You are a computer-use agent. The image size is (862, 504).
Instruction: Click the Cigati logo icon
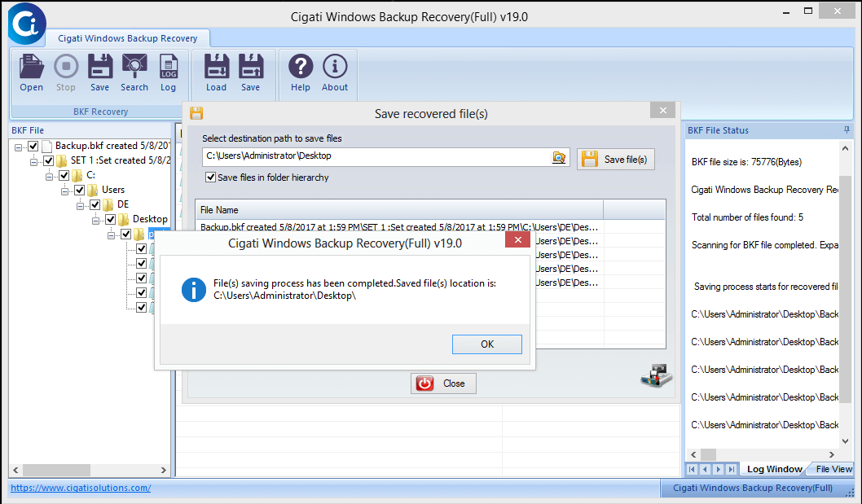pos(27,23)
